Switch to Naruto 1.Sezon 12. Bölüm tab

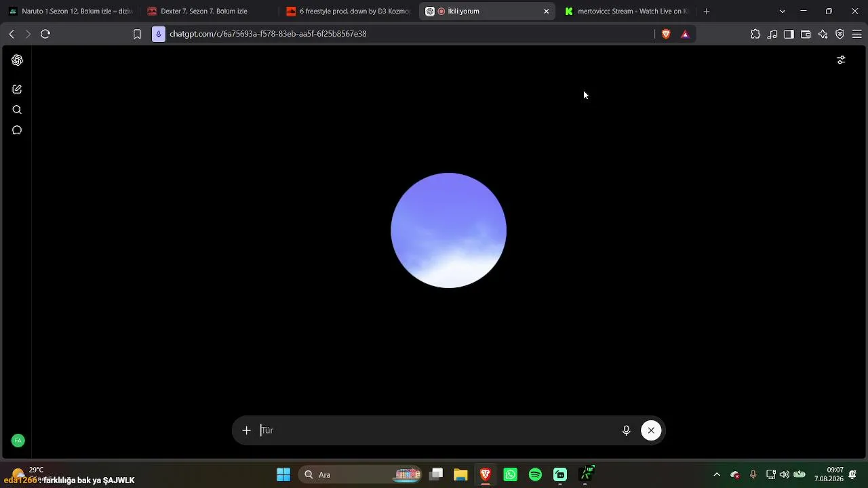[70, 12]
